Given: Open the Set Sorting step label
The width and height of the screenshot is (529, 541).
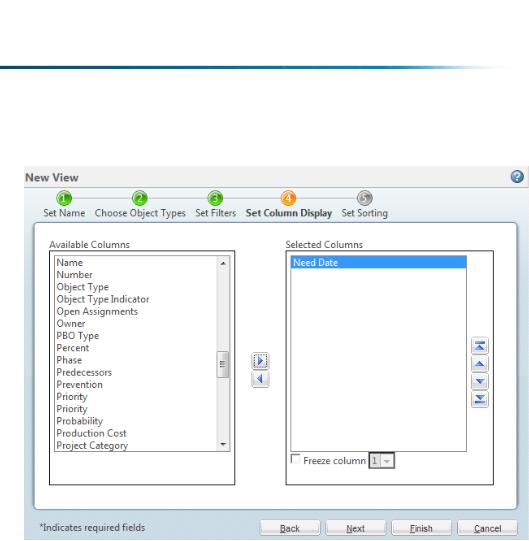Looking at the screenshot, I should click(365, 213).
